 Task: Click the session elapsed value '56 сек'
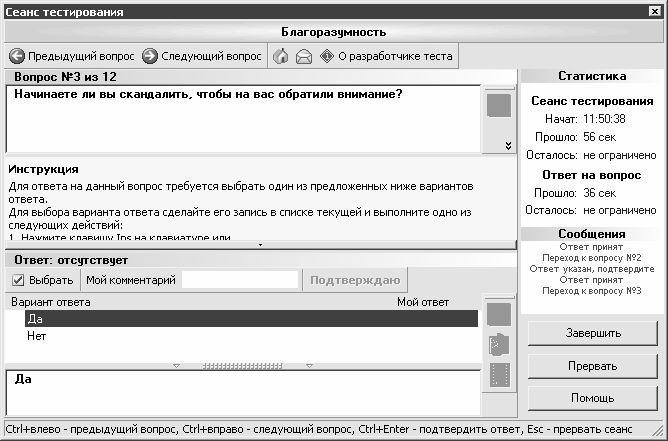pos(599,137)
